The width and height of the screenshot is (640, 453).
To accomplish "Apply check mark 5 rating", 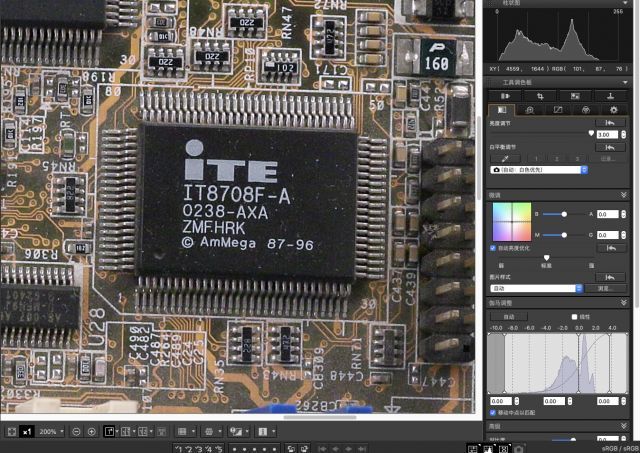I will coord(219,449).
